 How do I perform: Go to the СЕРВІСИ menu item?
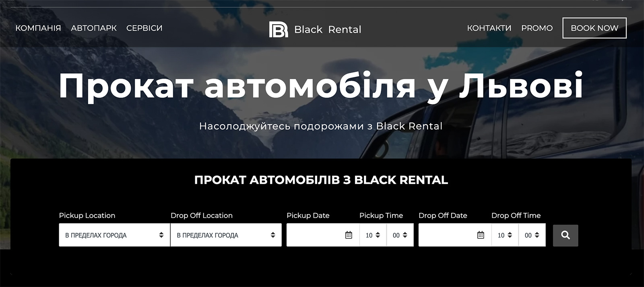144,28
